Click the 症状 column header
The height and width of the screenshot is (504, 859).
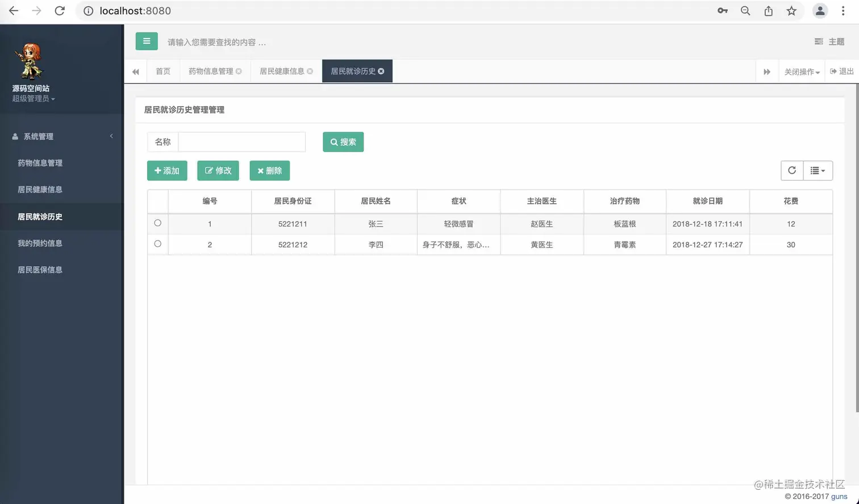pyautogui.click(x=458, y=201)
